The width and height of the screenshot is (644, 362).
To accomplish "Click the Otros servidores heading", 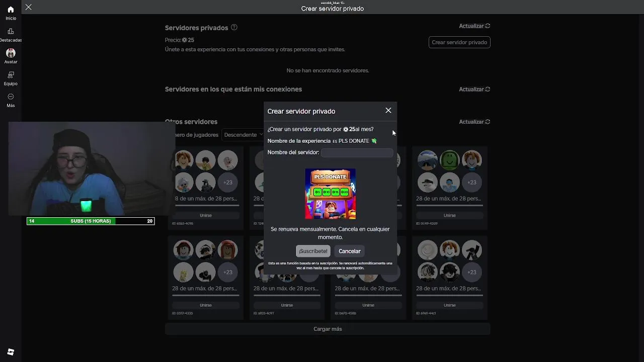I will coord(191,122).
